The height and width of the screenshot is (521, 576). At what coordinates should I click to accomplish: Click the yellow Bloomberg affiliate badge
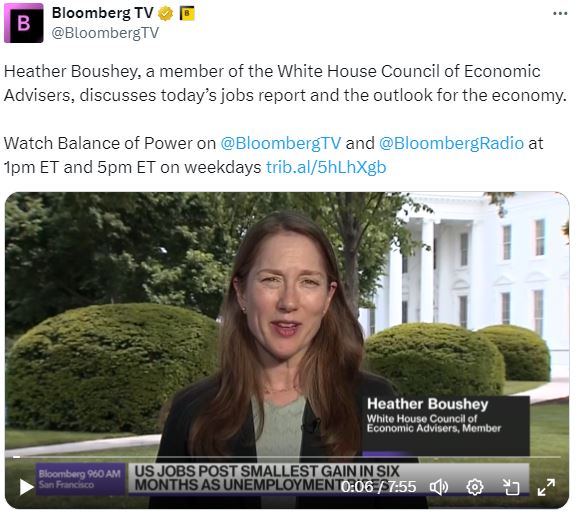[187, 14]
